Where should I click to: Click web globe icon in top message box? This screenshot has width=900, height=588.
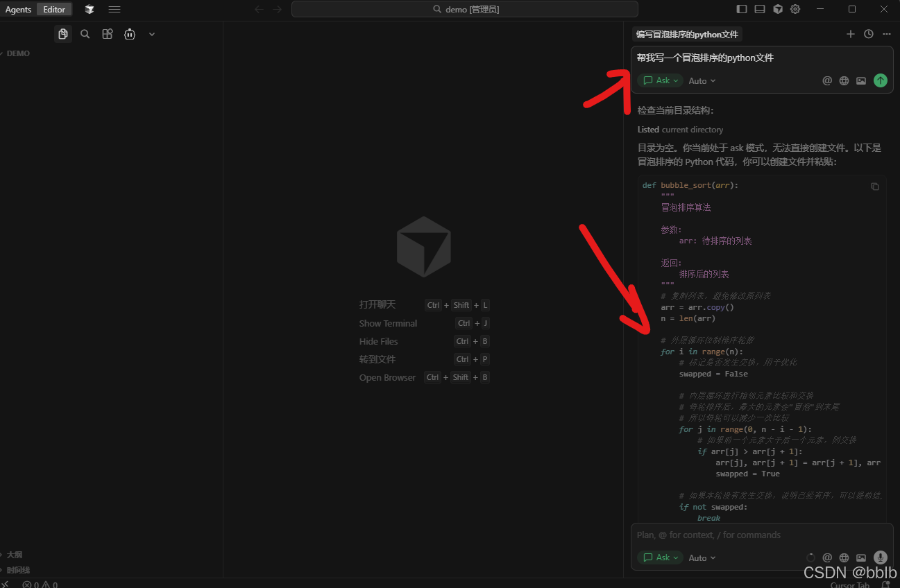pos(844,81)
